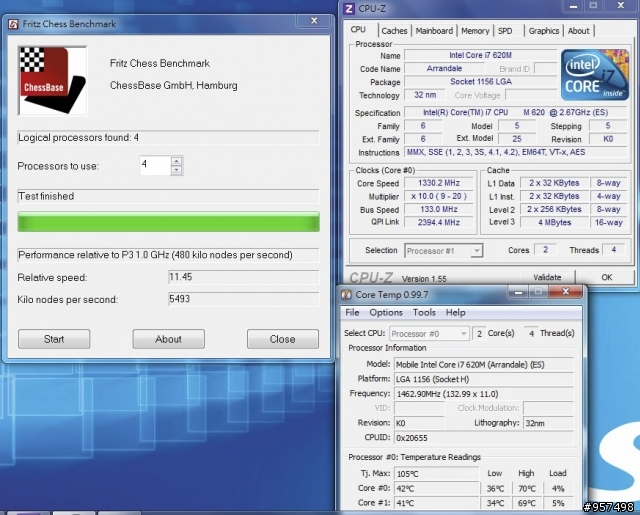Click the Core #1 temperature 41°C
640x515 pixels.
[436, 503]
